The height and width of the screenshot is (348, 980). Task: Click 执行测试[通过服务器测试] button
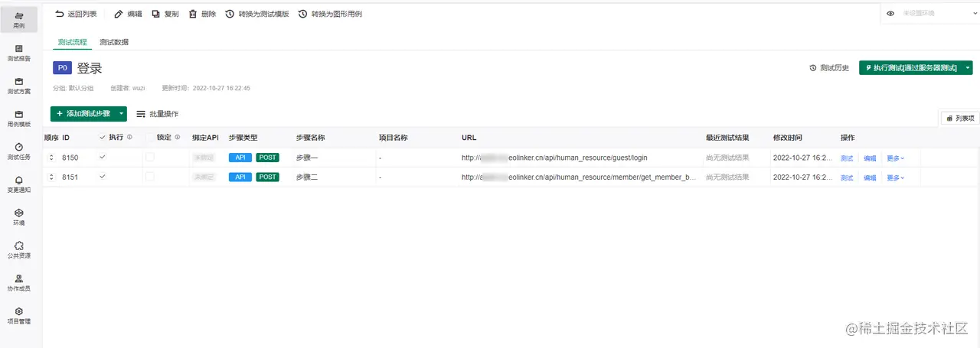910,68
